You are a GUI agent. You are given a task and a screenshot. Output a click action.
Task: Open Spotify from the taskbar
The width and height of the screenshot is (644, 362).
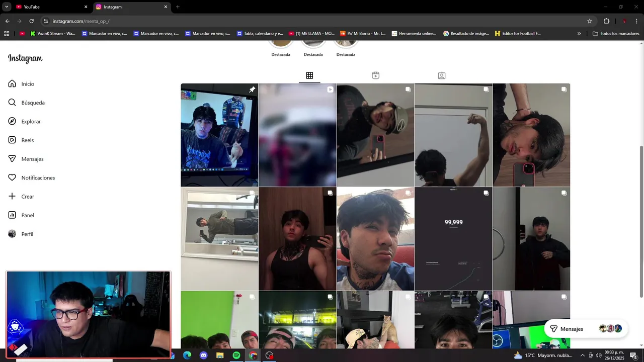pos(236,355)
